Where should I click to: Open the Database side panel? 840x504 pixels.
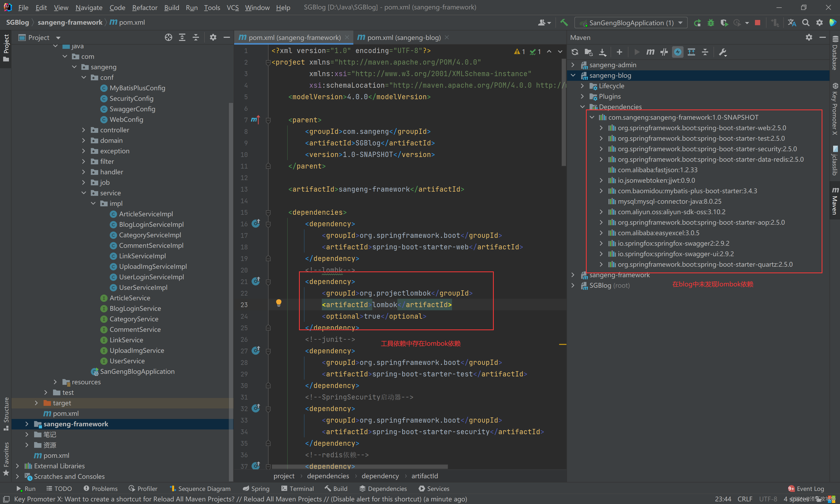pyautogui.click(x=835, y=53)
